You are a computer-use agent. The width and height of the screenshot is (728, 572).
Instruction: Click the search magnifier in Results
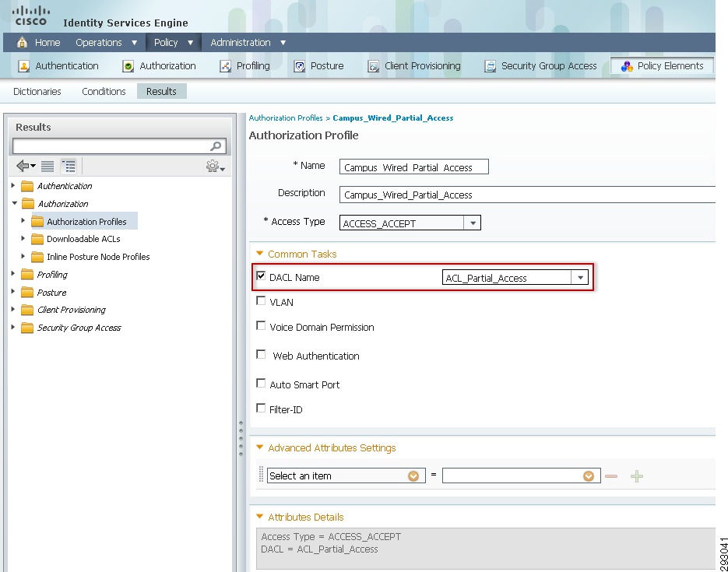(216, 146)
